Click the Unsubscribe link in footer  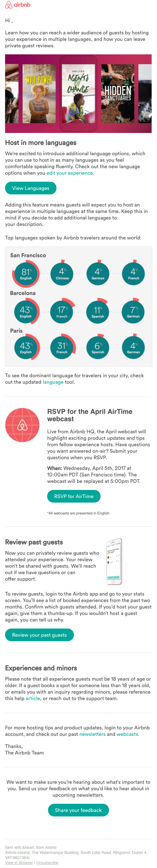click(47, 863)
